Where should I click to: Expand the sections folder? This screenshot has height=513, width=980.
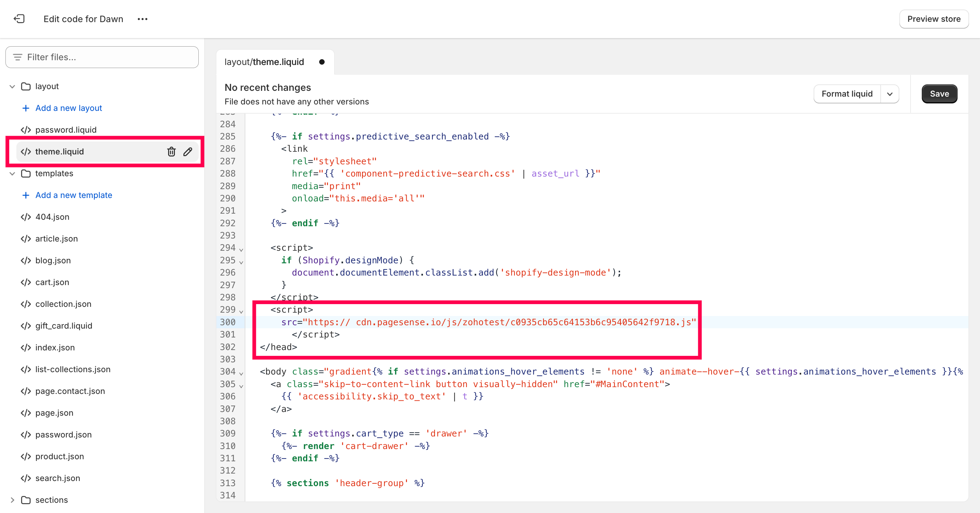coord(12,500)
